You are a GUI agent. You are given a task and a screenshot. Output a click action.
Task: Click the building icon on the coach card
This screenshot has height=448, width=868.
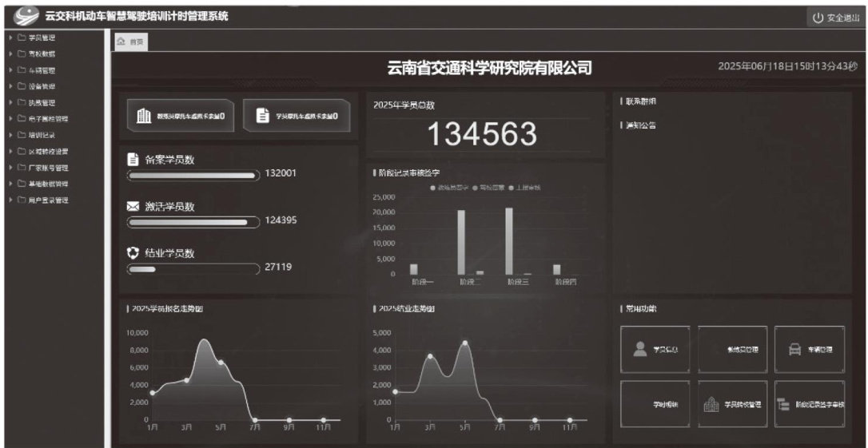(145, 117)
